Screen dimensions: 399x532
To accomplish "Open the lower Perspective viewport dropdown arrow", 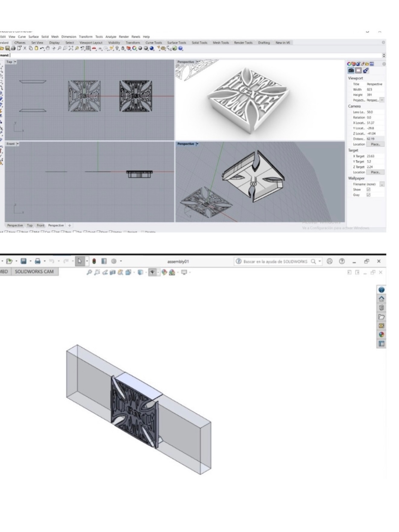I will pyautogui.click(x=197, y=144).
